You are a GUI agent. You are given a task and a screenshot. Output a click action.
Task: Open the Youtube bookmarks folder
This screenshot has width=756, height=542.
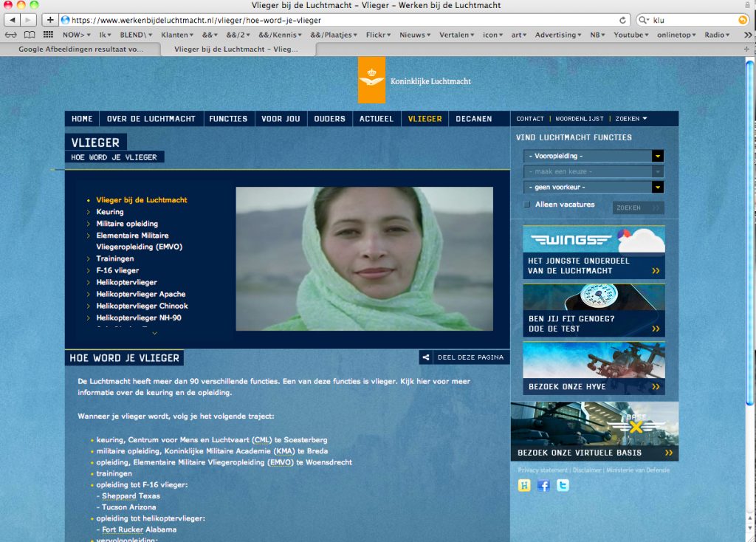click(x=630, y=35)
